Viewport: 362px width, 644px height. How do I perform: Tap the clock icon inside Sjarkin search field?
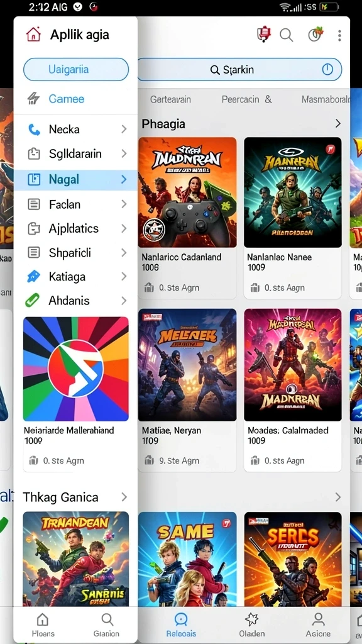click(x=327, y=69)
